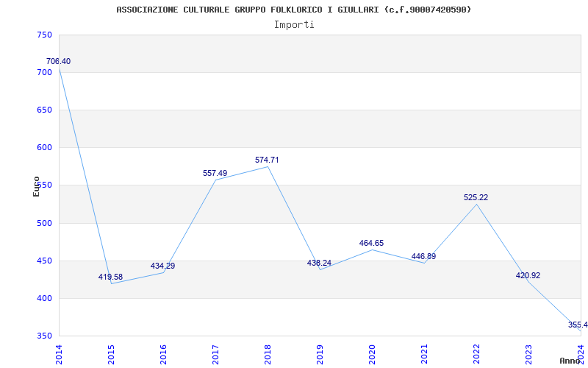
Task: Click the 550 y-axis tick
Action: [44, 185]
